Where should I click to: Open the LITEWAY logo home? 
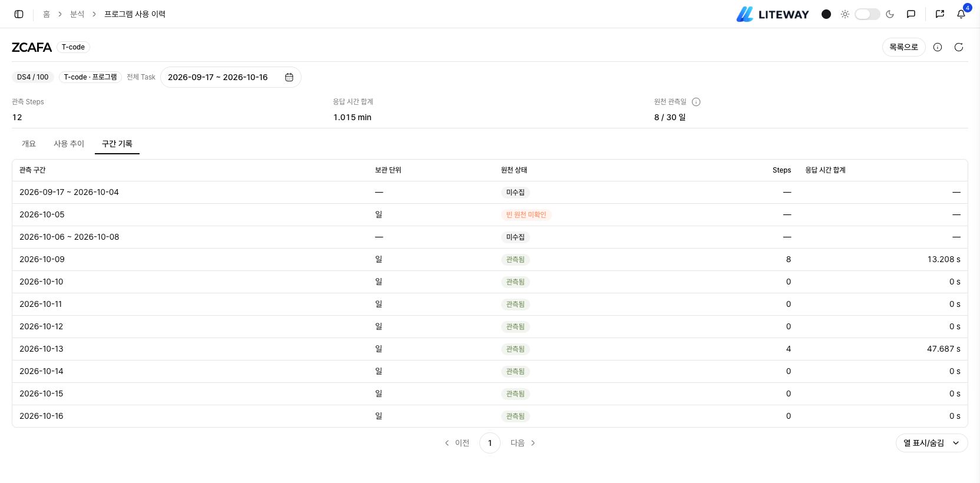[x=773, y=14]
